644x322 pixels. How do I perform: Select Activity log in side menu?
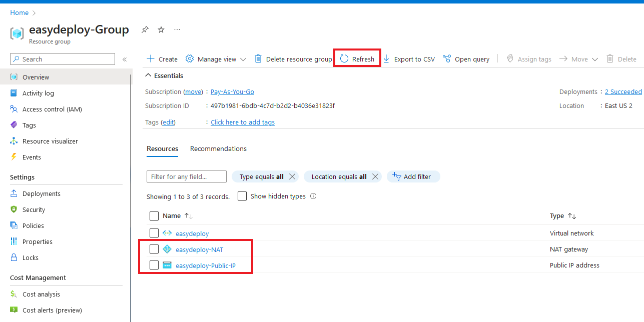click(x=38, y=93)
